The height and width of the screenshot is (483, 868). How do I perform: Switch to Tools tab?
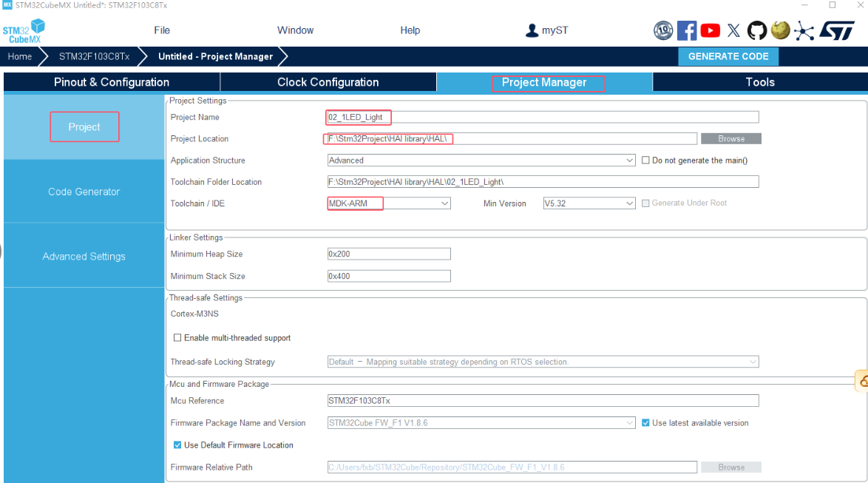click(760, 82)
